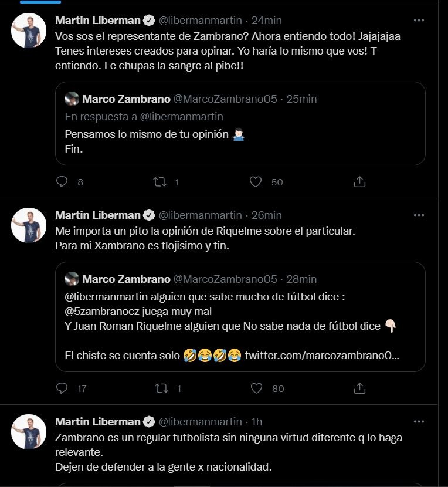448x487 pixels.
Task: Open the @libermanmartin handle on the 1h tweet
Action: 200,421
